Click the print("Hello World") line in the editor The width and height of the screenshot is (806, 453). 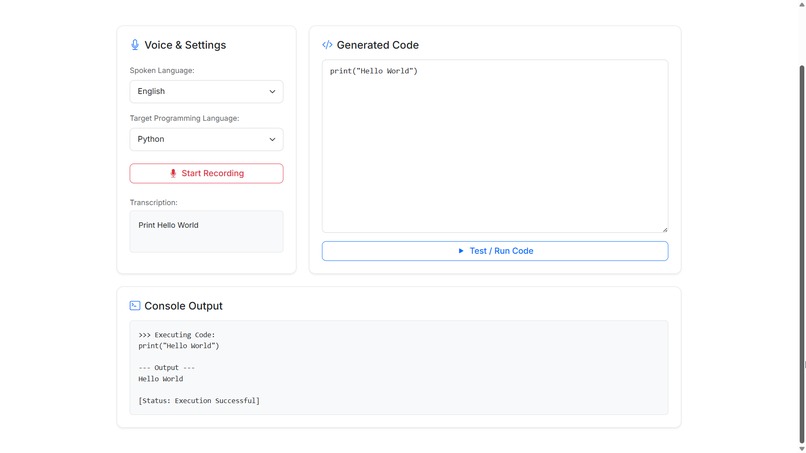pos(374,71)
